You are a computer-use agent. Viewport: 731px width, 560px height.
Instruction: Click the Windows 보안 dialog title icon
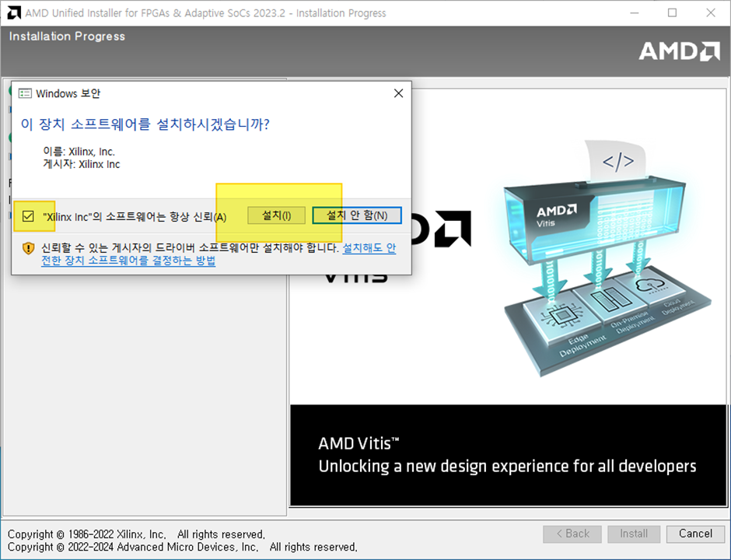[x=25, y=93]
